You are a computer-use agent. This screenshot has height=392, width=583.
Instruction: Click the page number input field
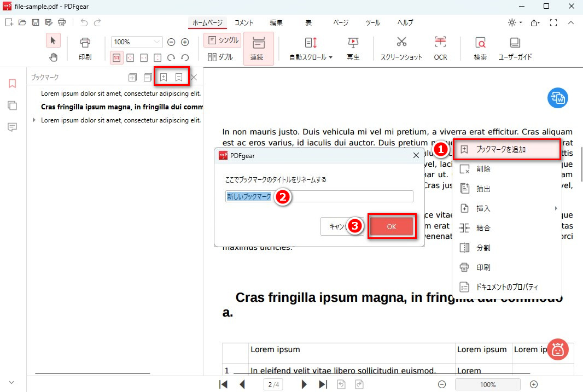pos(273,384)
